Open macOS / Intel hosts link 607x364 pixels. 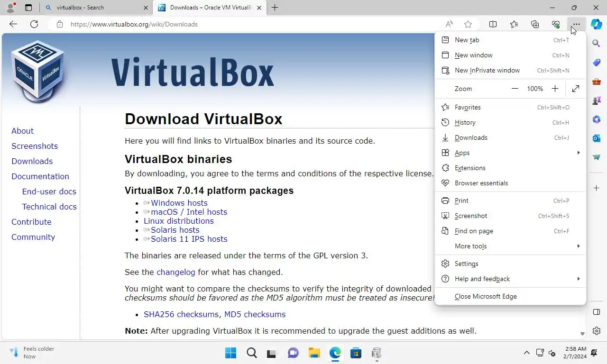pos(189,212)
